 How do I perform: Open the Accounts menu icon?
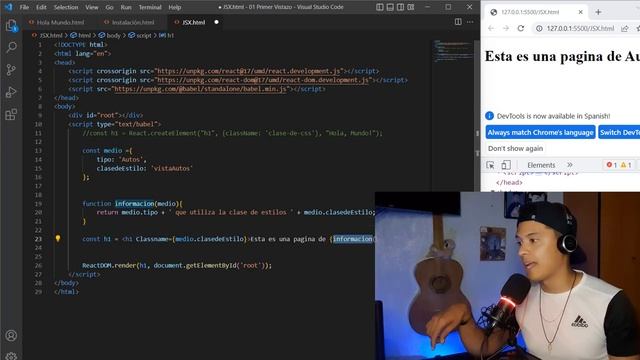click(11, 336)
